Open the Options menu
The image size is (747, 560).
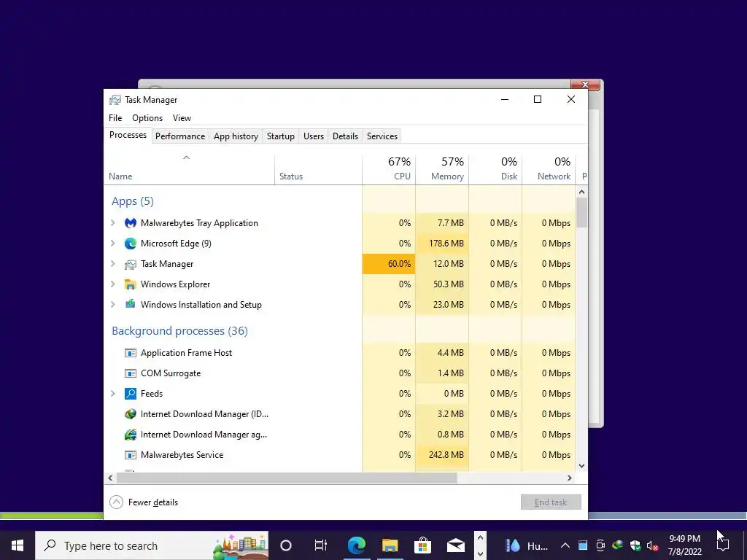pos(147,118)
